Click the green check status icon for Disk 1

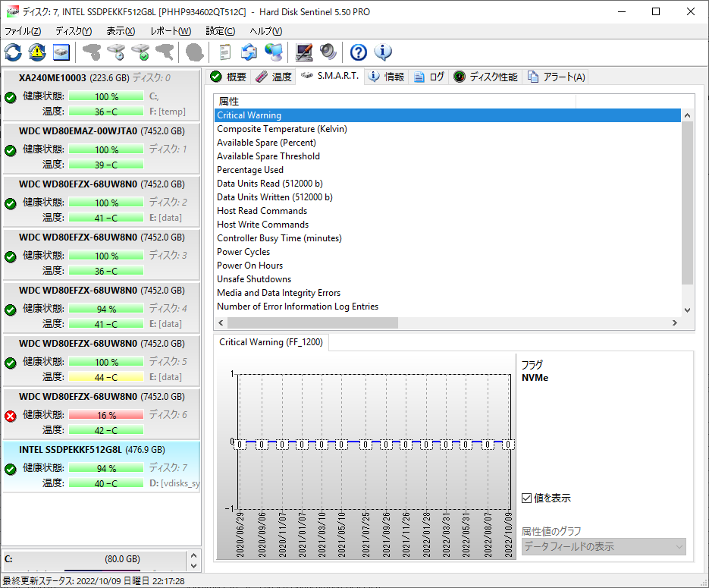(x=11, y=150)
